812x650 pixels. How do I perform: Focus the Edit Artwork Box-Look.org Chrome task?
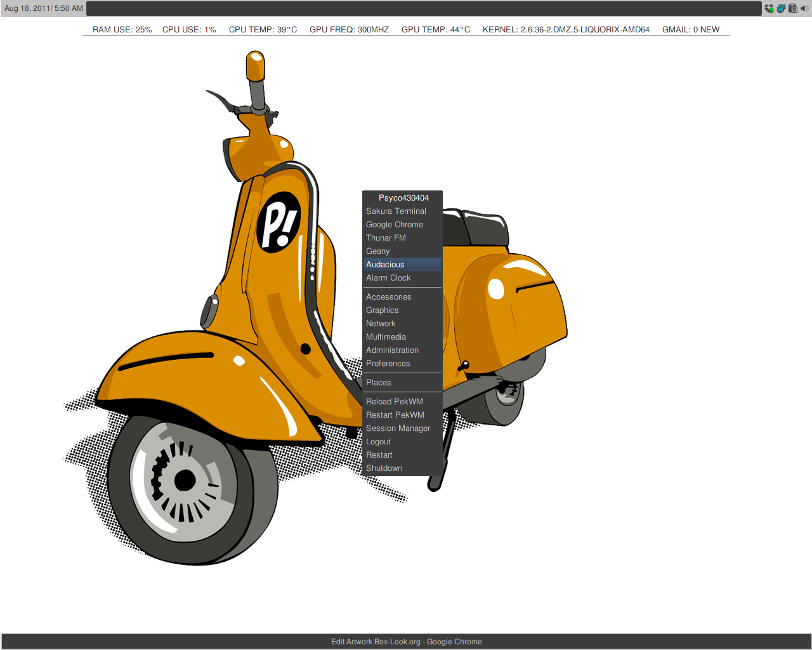406,642
